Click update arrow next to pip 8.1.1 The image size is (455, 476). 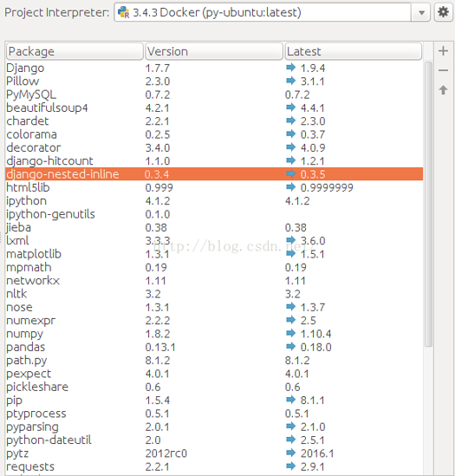(290, 400)
